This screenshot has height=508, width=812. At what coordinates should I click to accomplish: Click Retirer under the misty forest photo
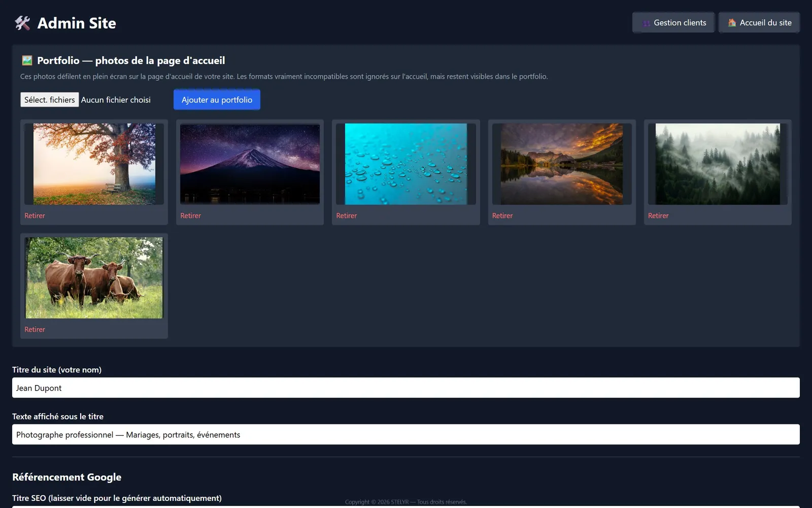point(658,215)
